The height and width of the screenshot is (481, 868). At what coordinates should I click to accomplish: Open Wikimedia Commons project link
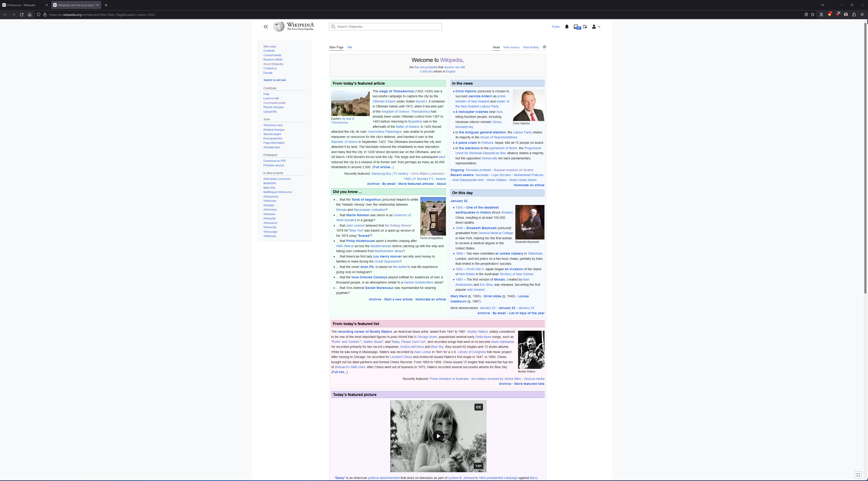coord(277,179)
